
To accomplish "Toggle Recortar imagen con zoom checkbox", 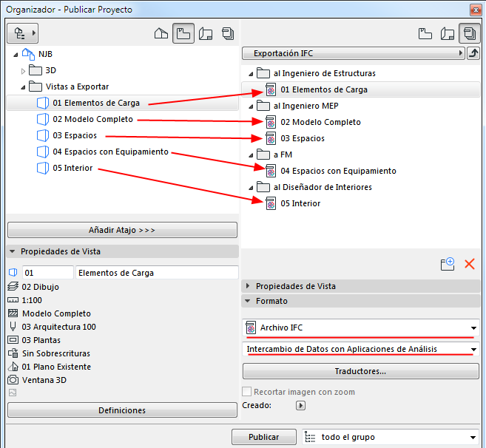I will (247, 392).
